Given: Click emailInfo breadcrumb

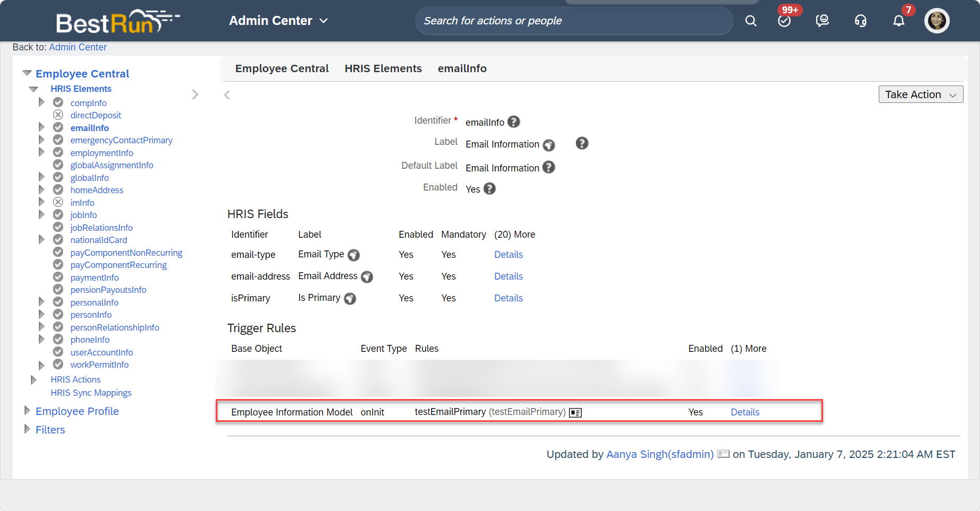Looking at the screenshot, I should (462, 68).
